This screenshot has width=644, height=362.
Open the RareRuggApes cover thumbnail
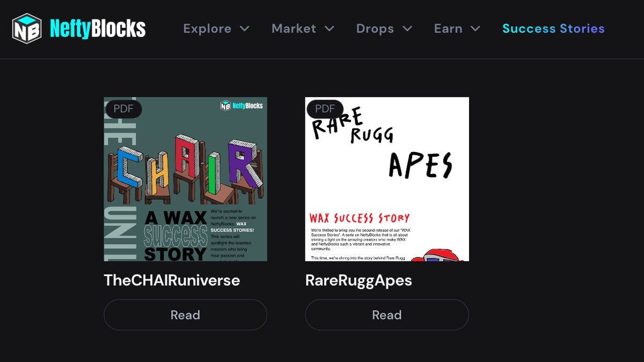[387, 178]
